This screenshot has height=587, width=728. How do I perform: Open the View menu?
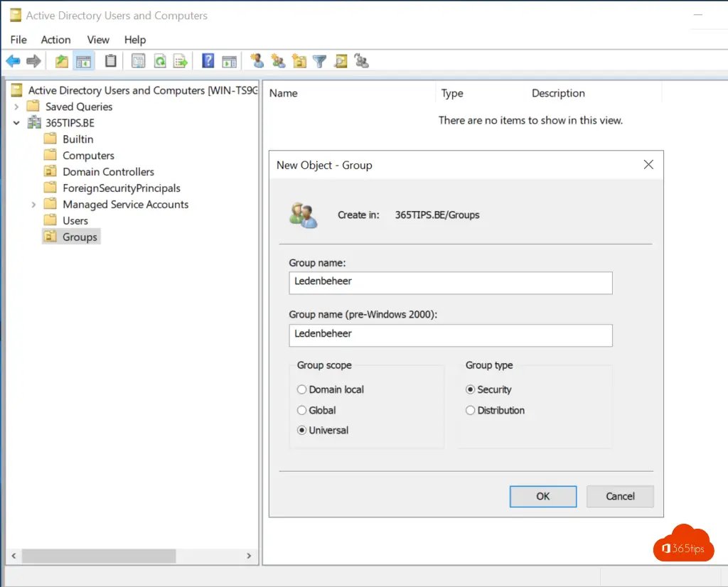tap(98, 40)
